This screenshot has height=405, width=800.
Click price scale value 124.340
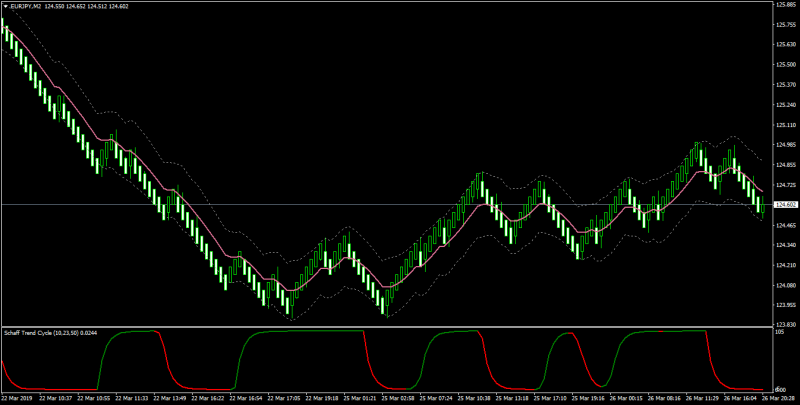click(x=785, y=245)
